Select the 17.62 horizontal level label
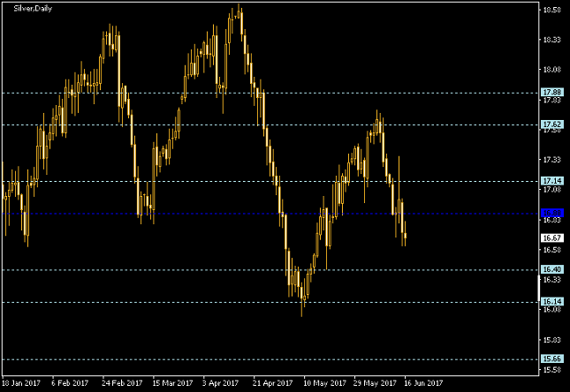The height and width of the screenshot is (392, 570). (x=552, y=124)
